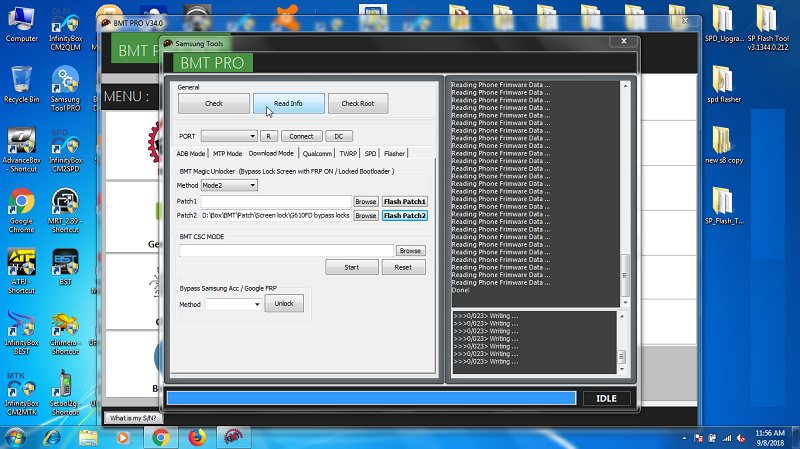Open the TWRP tab
This screenshot has width=800, height=449.
348,154
